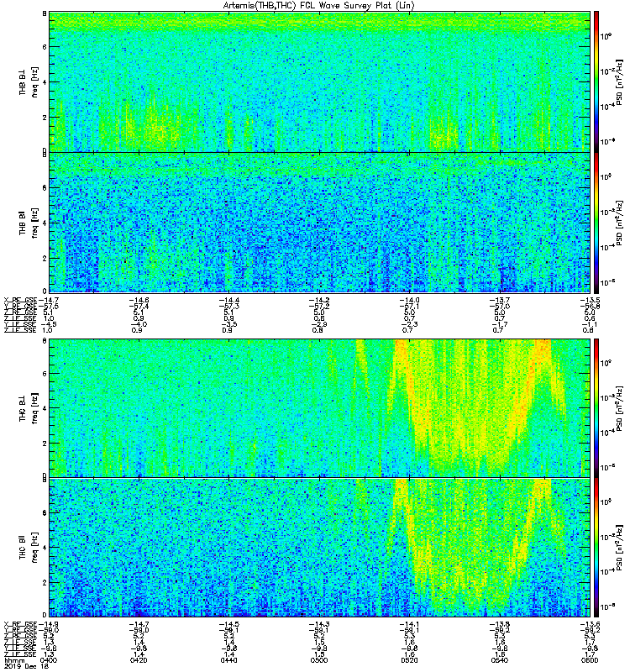Click the THC X_RE_GSE value '-14.3'
This screenshot has width=630, height=672.
tap(319, 624)
